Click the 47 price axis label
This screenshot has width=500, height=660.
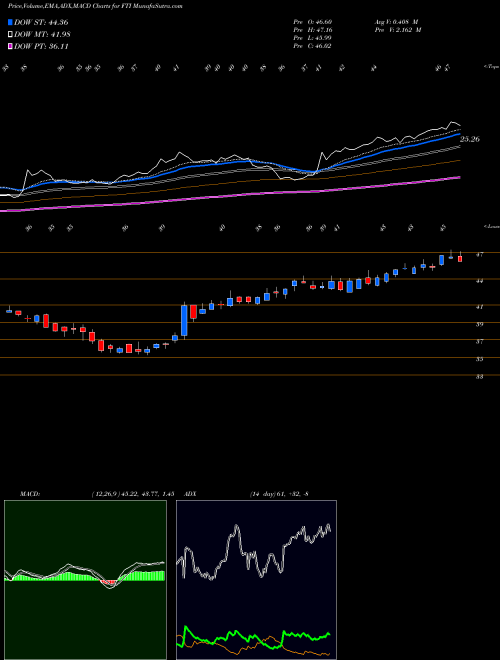[479, 254]
